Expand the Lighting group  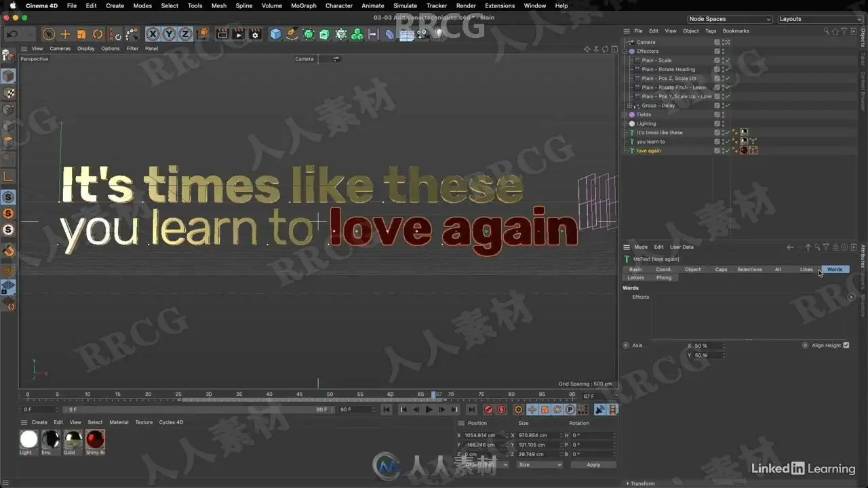tap(626, 124)
